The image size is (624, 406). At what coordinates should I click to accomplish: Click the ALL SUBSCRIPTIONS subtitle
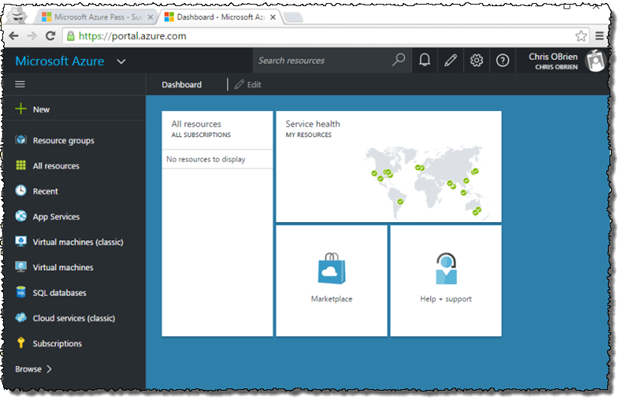pos(201,135)
